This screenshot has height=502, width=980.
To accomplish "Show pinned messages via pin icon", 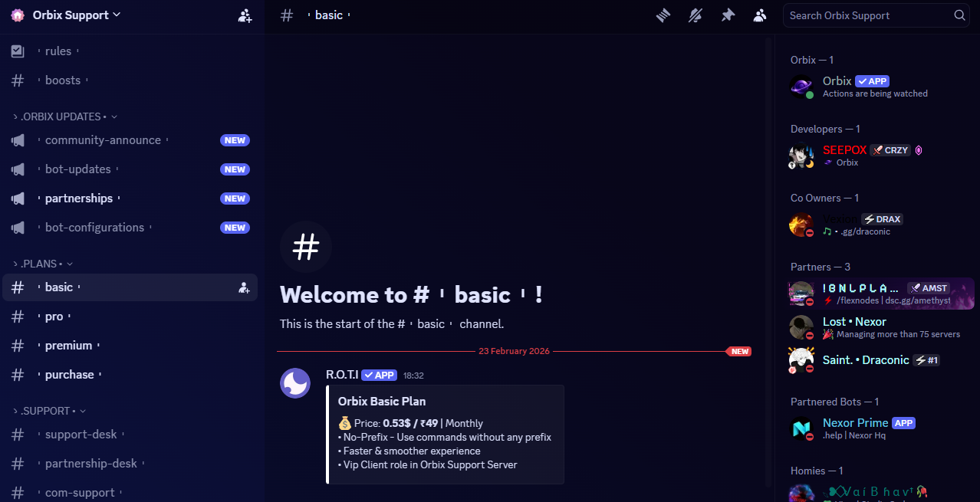I will 728,15.
